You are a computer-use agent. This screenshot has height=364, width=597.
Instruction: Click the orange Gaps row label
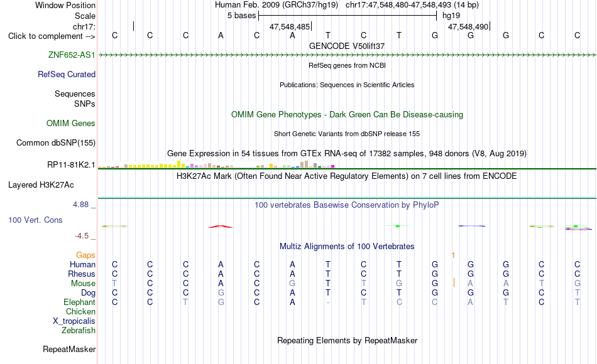pyautogui.click(x=85, y=255)
